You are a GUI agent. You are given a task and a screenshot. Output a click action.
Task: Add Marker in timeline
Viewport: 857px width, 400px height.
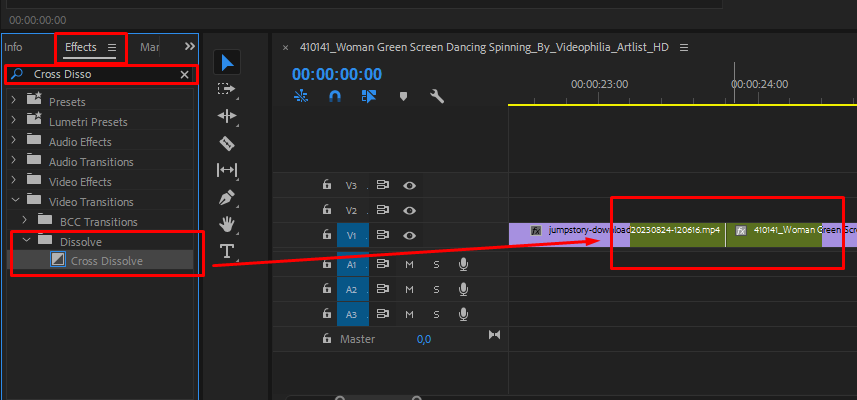[403, 97]
